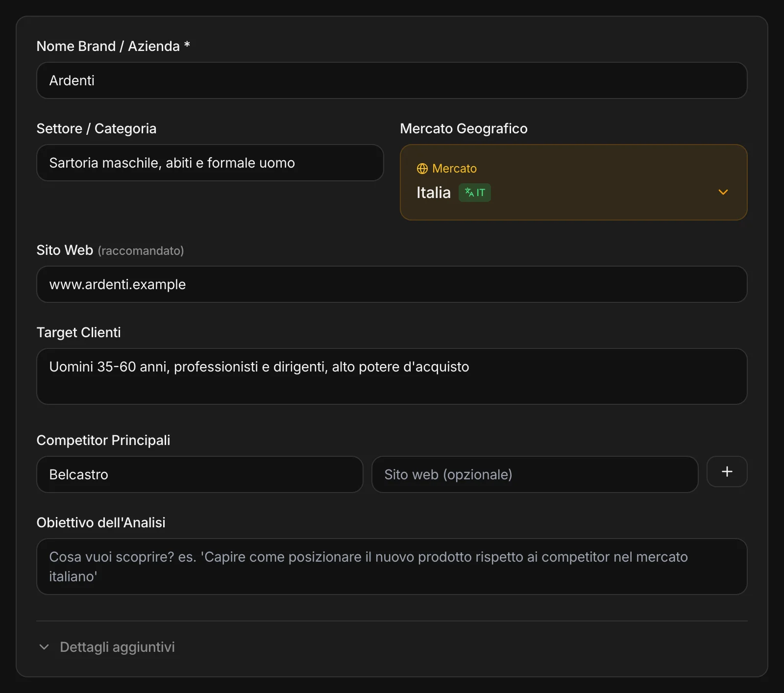The width and height of the screenshot is (784, 693).
Task: Click the translate icon in the IT badge
Action: [x=469, y=192]
